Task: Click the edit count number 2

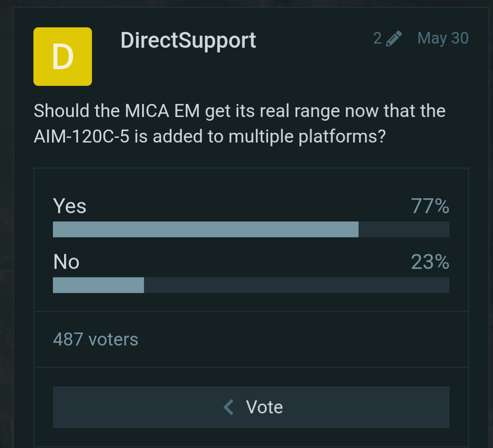Action: (378, 38)
